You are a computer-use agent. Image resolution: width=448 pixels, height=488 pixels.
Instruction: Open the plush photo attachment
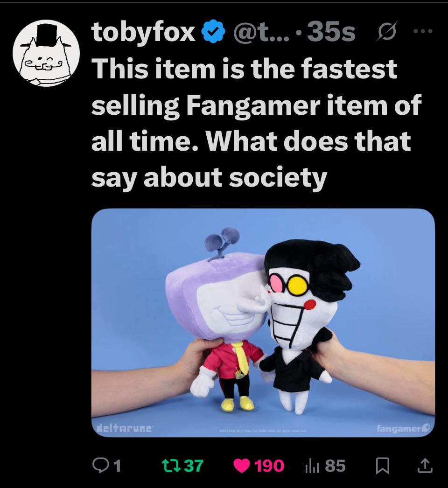click(x=263, y=323)
